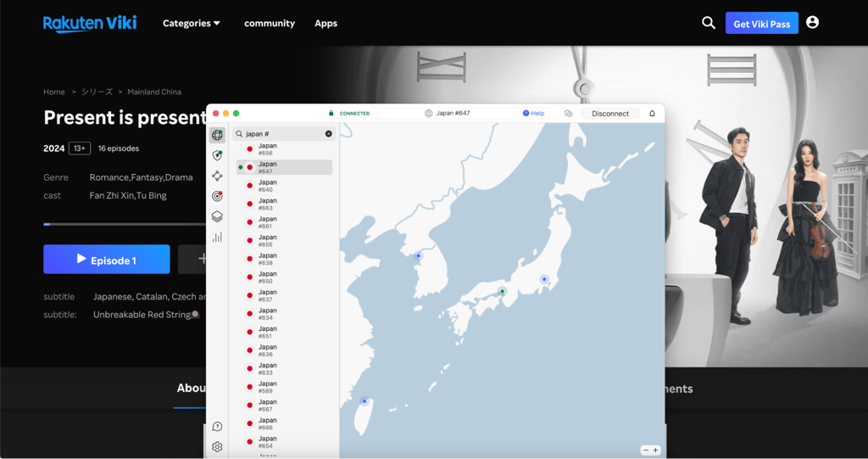Image resolution: width=868 pixels, height=459 pixels.
Task: Select server Japan #667
Action: 284,406
